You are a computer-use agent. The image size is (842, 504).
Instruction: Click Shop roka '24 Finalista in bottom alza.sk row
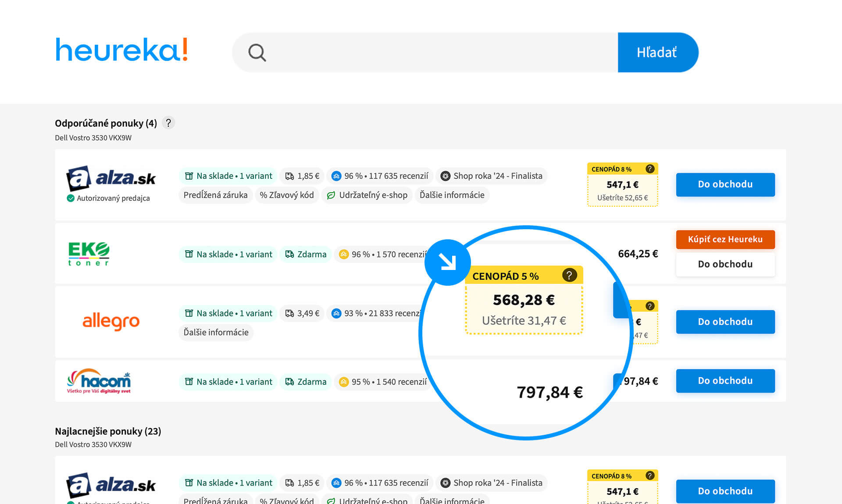tap(492, 483)
